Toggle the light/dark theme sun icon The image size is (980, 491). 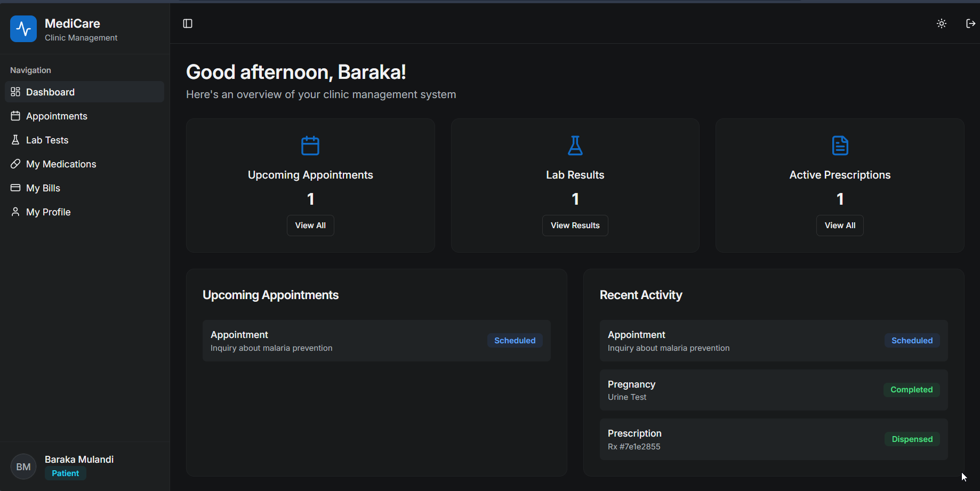[x=942, y=23]
